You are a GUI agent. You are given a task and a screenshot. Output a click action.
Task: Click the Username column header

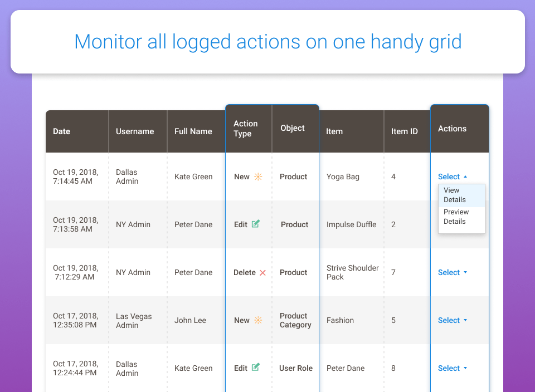point(135,131)
